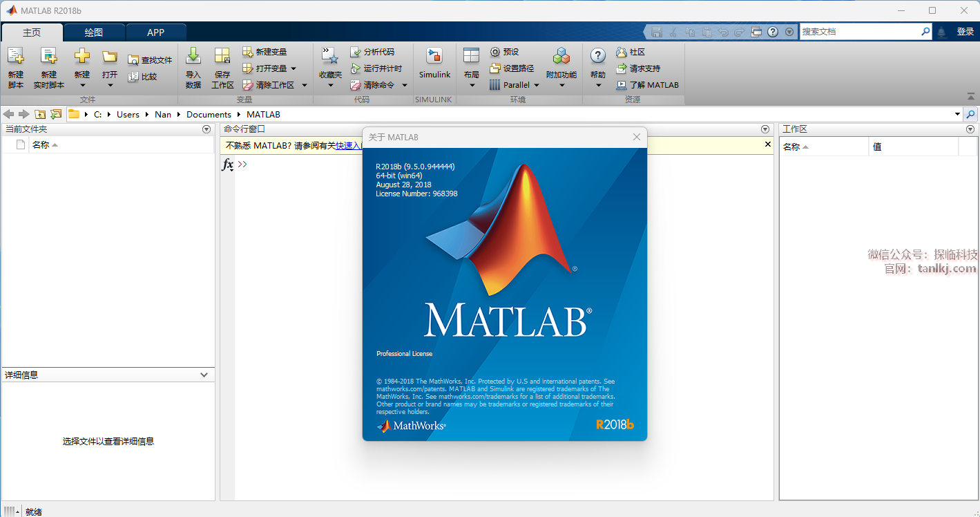Go up one folder level
The width and height of the screenshot is (980, 517).
[40, 114]
